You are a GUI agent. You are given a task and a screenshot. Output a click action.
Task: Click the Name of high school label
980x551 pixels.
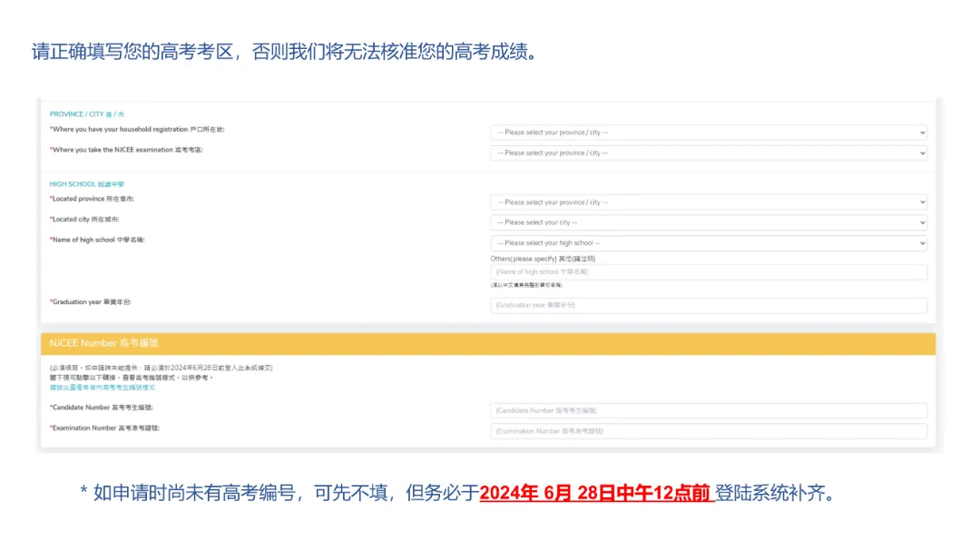point(97,240)
